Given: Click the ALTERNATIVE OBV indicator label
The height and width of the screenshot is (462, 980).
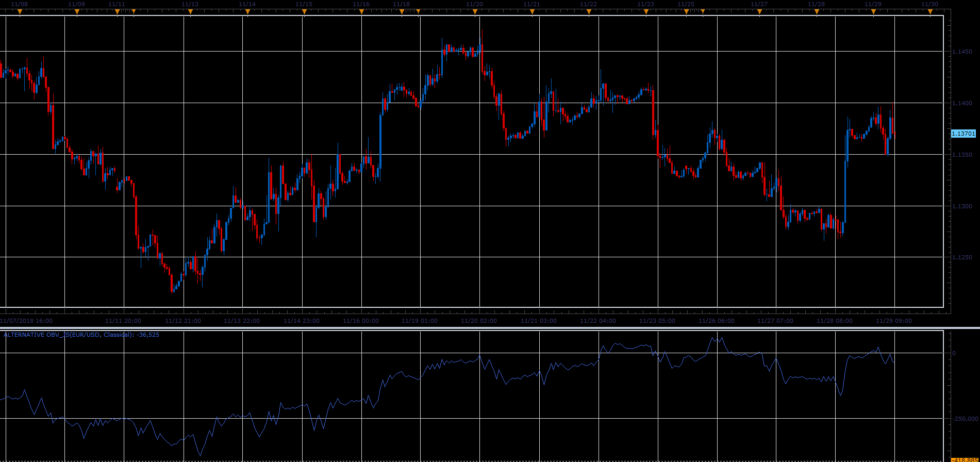Looking at the screenshot, I should pyautogui.click(x=81, y=335).
